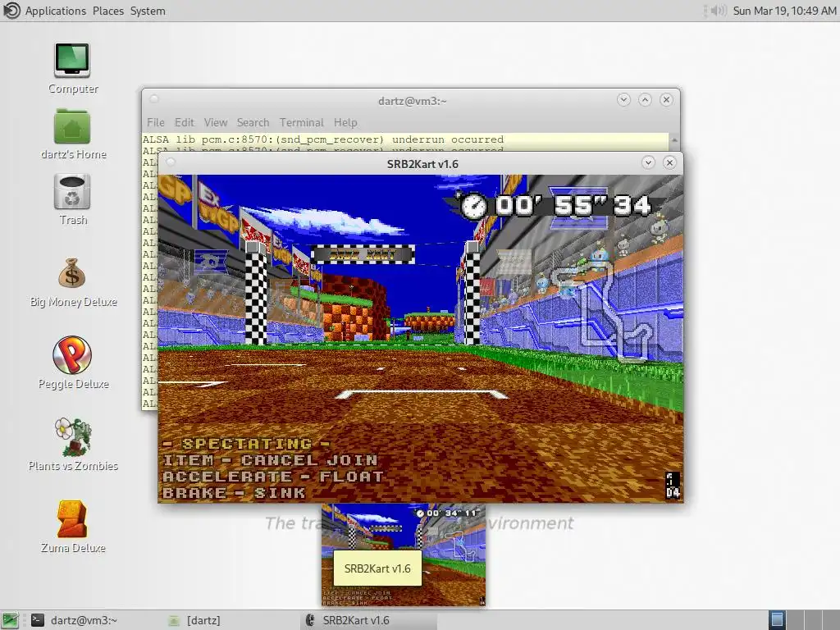Open the Trash desktop icon

coord(72,192)
